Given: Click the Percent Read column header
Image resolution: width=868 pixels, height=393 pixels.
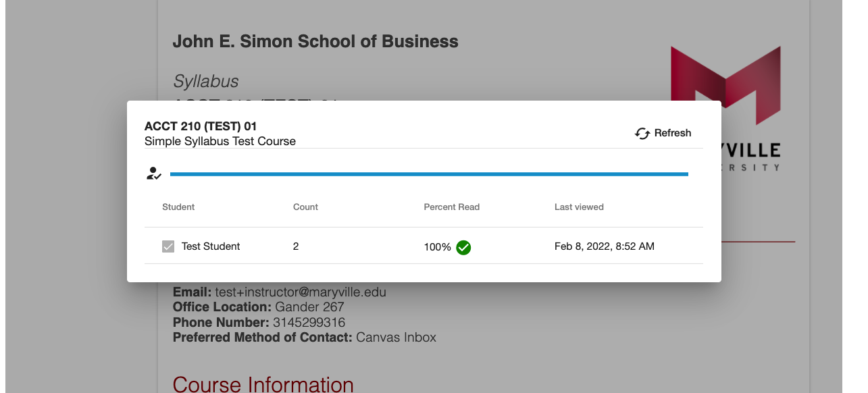Looking at the screenshot, I should (x=452, y=207).
